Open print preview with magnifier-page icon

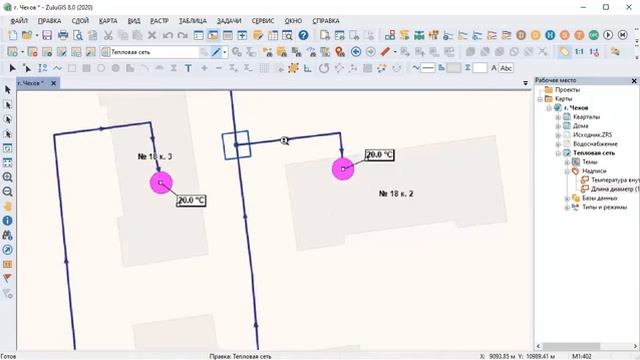(x=78, y=35)
